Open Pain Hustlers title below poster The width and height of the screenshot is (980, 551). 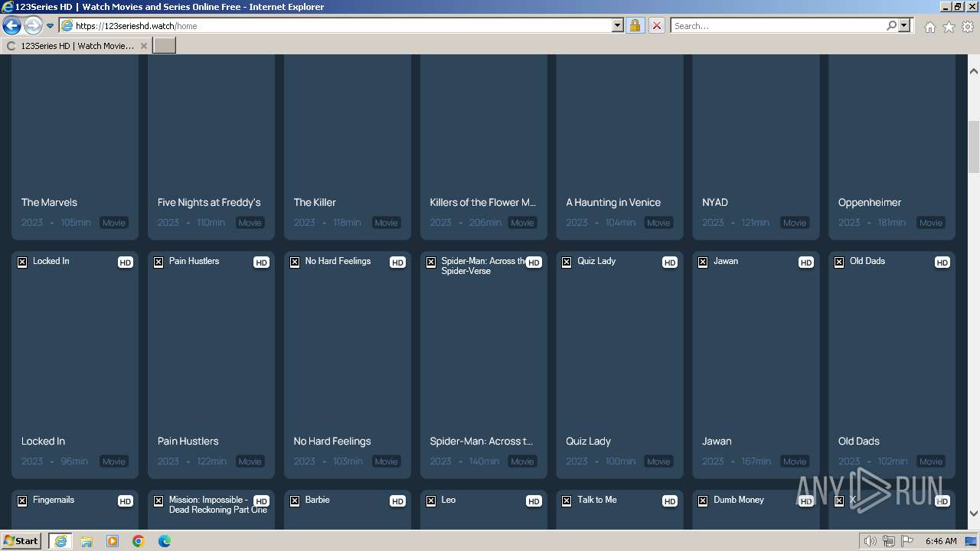188,442
